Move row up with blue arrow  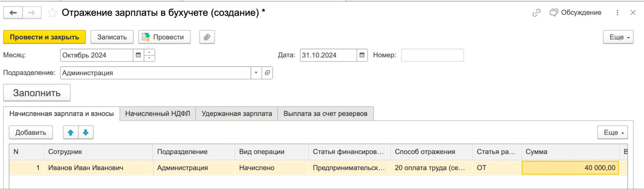71,132
